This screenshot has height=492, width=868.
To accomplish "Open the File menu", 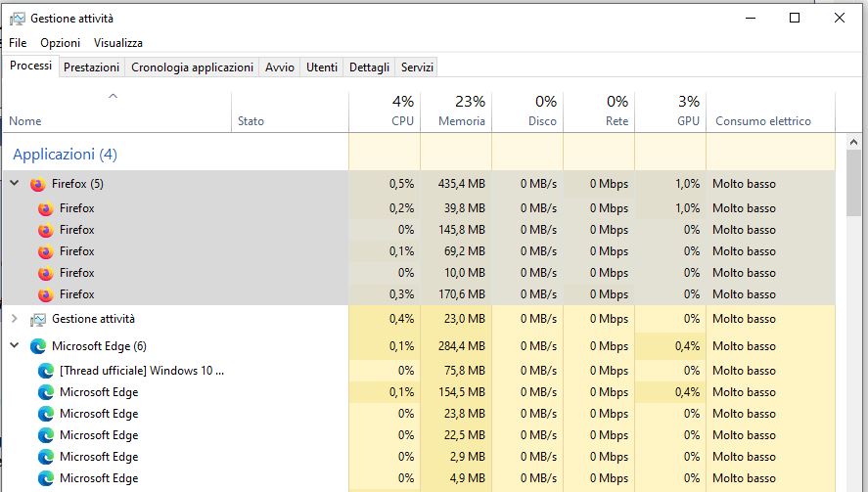I will pyautogui.click(x=18, y=43).
